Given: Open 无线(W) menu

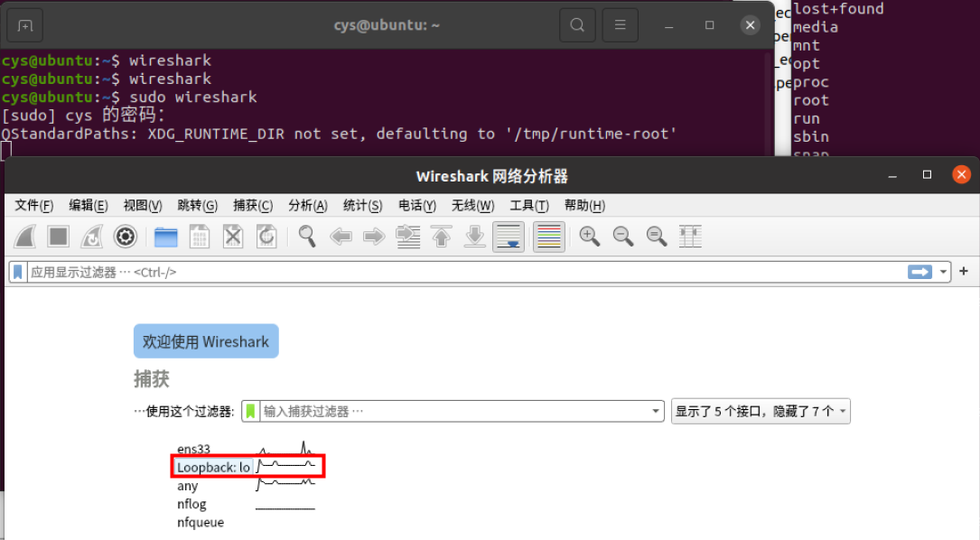Looking at the screenshot, I should pos(472,206).
